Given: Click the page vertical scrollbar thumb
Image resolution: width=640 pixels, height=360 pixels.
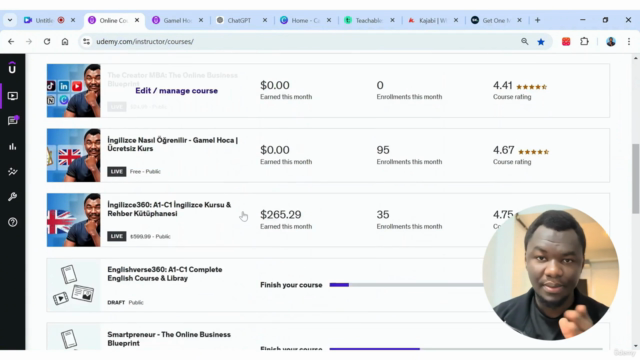Looking at the screenshot, I should coord(636,178).
